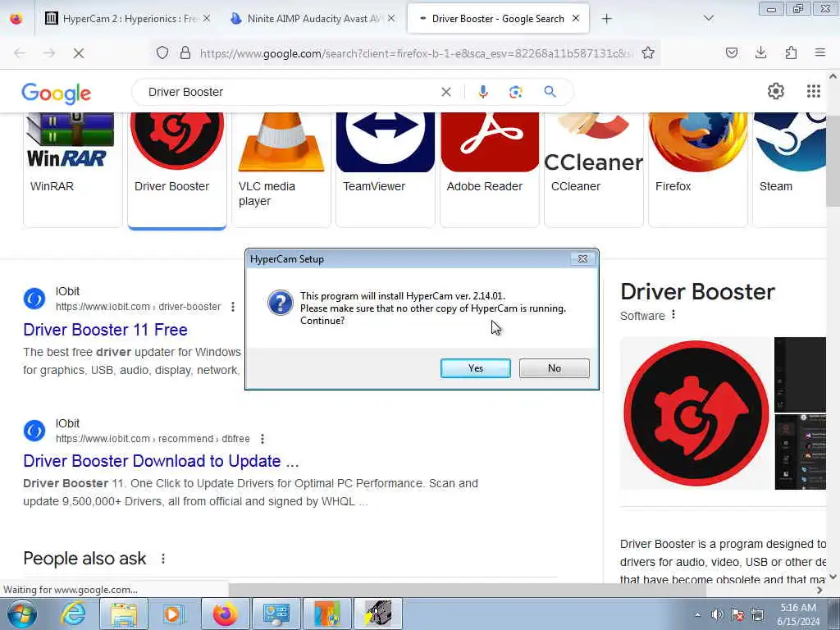Open network icon in system tray
The width and height of the screenshot is (840, 630).
click(757, 614)
